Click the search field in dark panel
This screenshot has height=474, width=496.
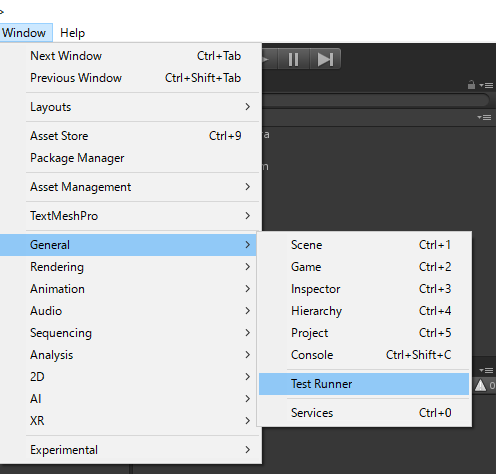(375, 100)
